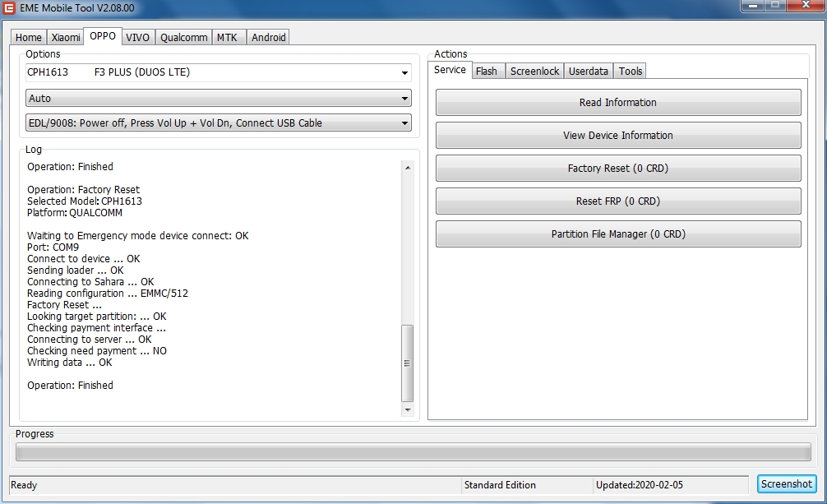Image resolution: width=827 pixels, height=504 pixels.
Task: Click log line 'Platform: QUALCOMM'
Action: (74, 213)
